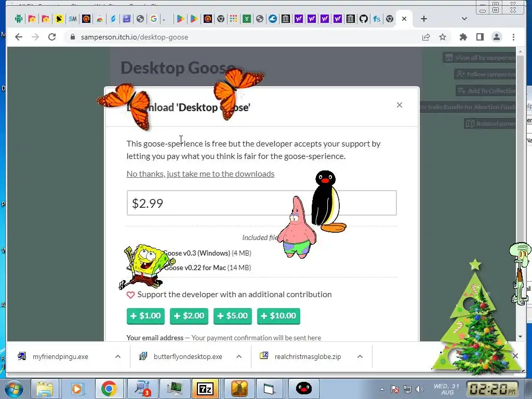Open the network tray icon

407,389
